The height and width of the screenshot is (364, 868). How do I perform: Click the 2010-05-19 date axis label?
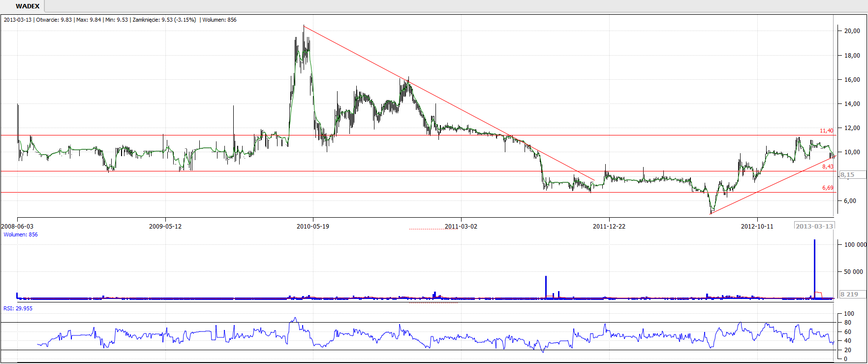[313, 226]
